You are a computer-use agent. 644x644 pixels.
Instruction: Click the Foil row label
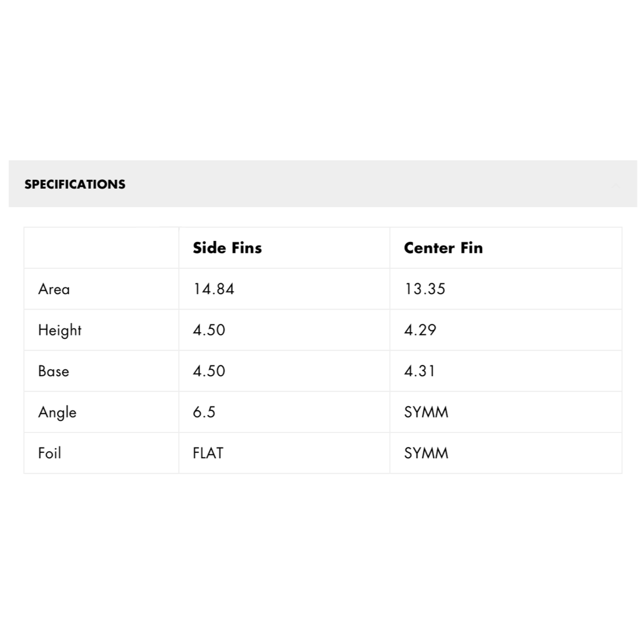pyautogui.click(x=49, y=453)
